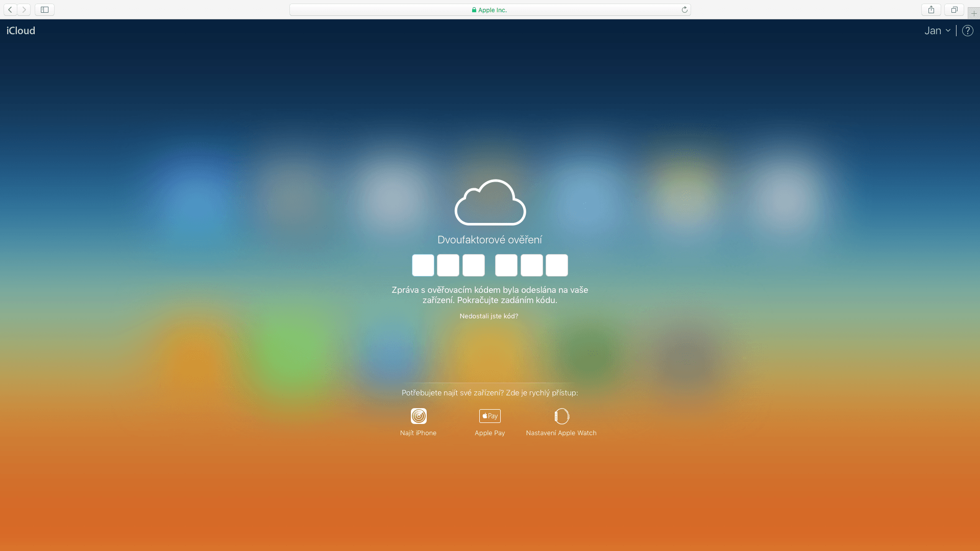Viewport: 980px width, 551px height.
Task: Focus the first verification code digit box
Action: (x=423, y=265)
